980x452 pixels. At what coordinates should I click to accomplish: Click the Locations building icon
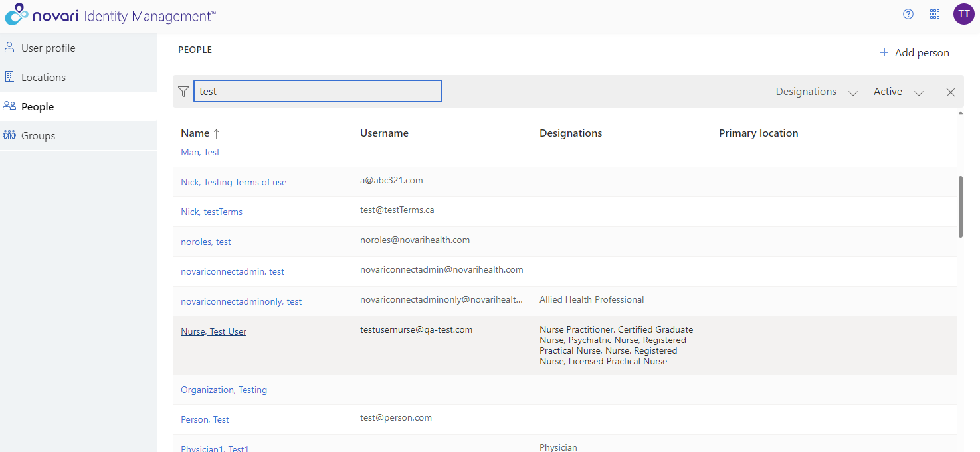point(9,77)
